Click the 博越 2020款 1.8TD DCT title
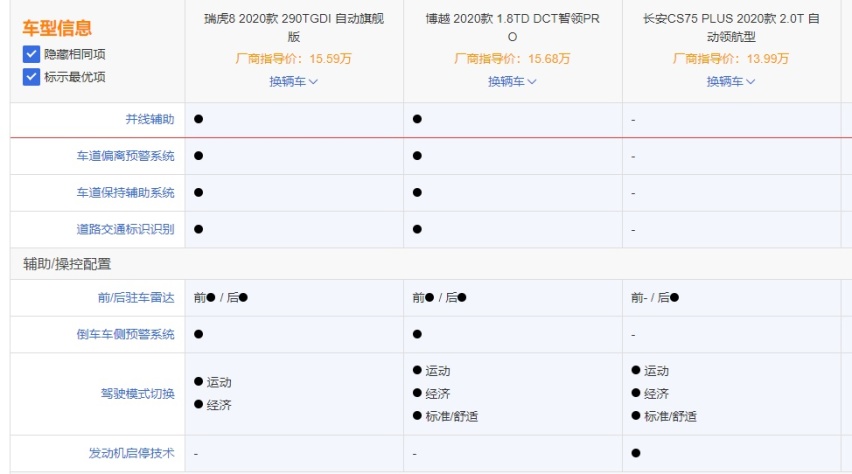 512,27
